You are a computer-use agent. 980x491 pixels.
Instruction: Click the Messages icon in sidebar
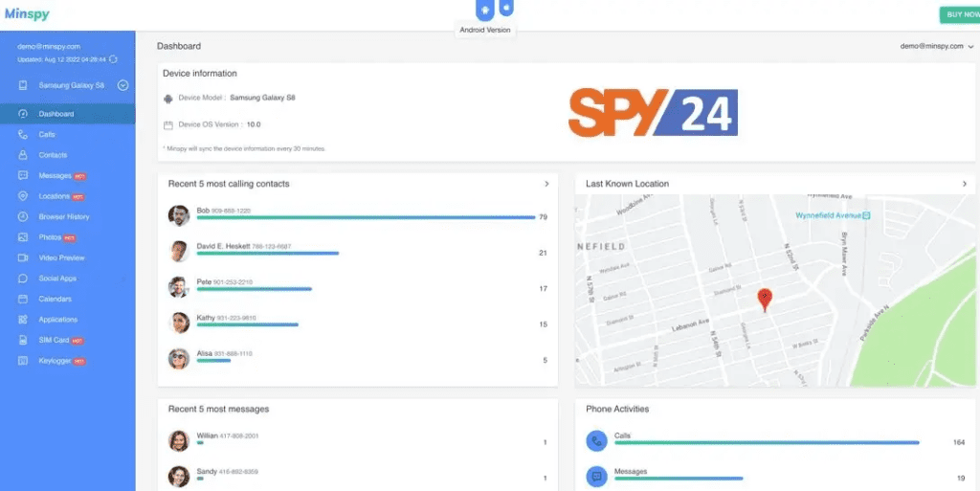click(x=23, y=175)
